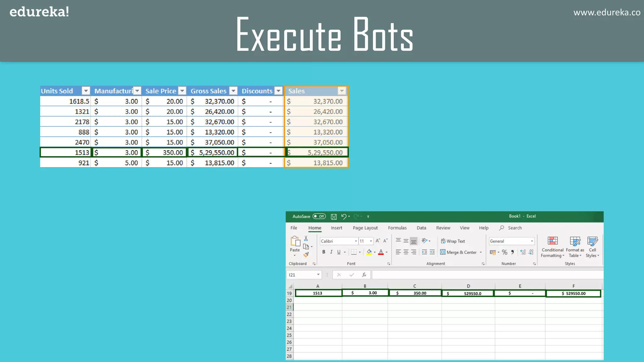The height and width of the screenshot is (362, 644).
Task: Click the Save icon in title bar
Action: pyautogui.click(x=334, y=217)
